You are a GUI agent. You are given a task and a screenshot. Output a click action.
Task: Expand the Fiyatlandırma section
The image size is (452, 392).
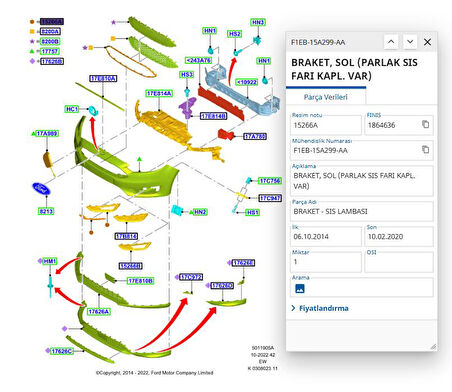(x=320, y=308)
